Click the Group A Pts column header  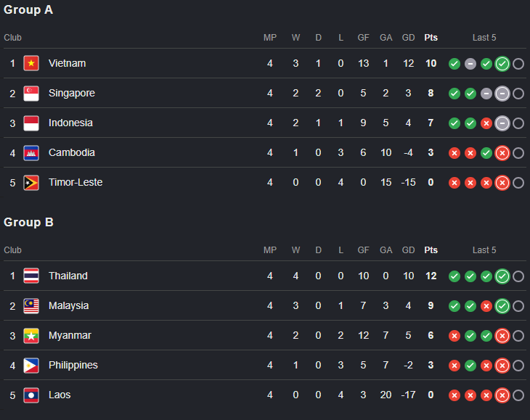pyautogui.click(x=431, y=38)
